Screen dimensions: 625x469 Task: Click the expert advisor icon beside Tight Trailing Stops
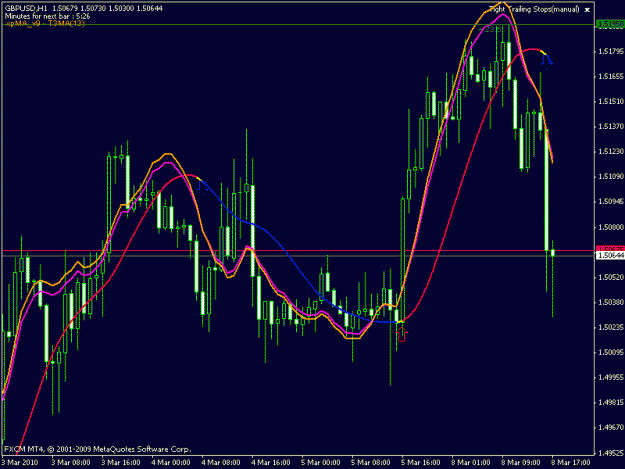click(x=587, y=10)
